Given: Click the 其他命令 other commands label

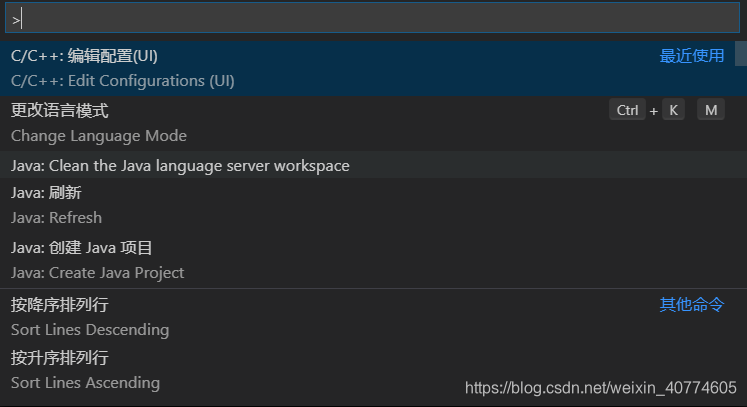Looking at the screenshot, I should pos(692,304).
